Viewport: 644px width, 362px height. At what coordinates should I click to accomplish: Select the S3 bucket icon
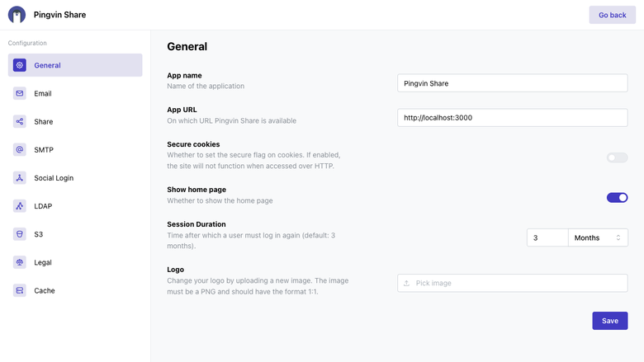19,234
